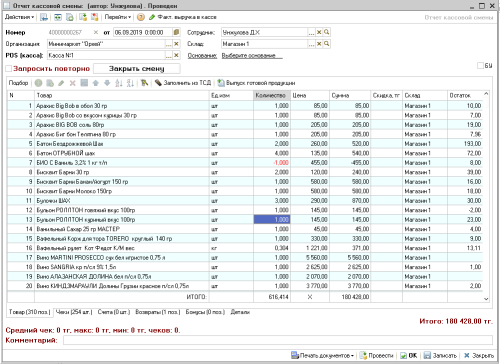
Task: Click OK button at bottom
Action: click(409, 356)
